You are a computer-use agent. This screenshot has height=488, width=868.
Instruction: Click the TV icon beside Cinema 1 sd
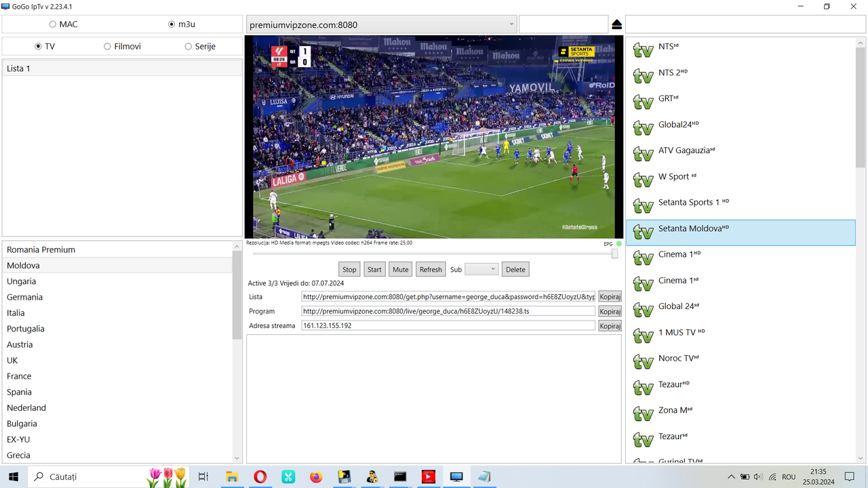click(x=643, y=284)
